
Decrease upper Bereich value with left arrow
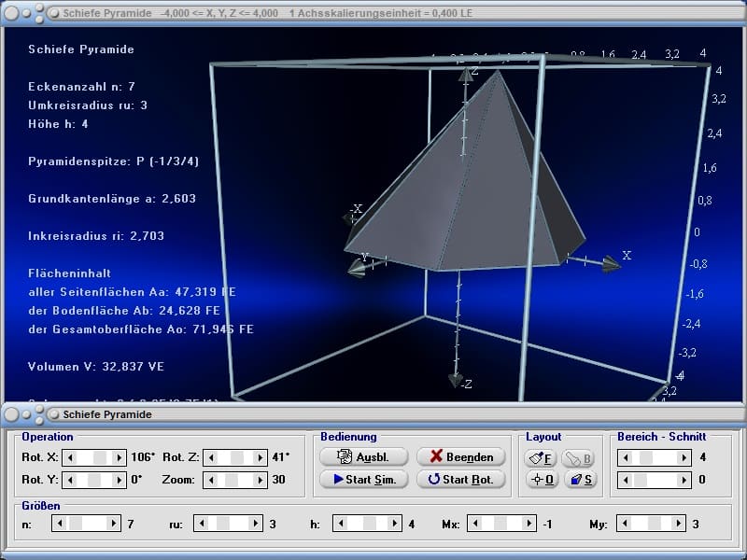click(626, 457)
